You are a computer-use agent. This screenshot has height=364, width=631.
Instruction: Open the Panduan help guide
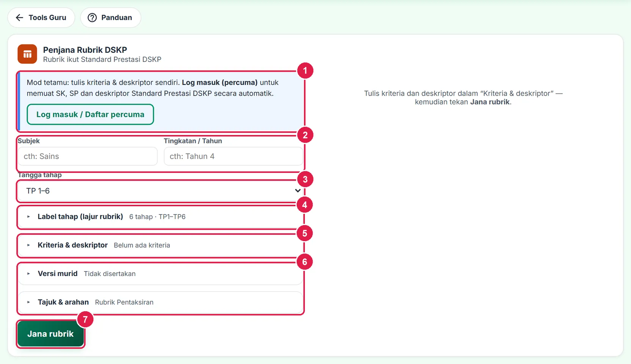click(110, 17)
